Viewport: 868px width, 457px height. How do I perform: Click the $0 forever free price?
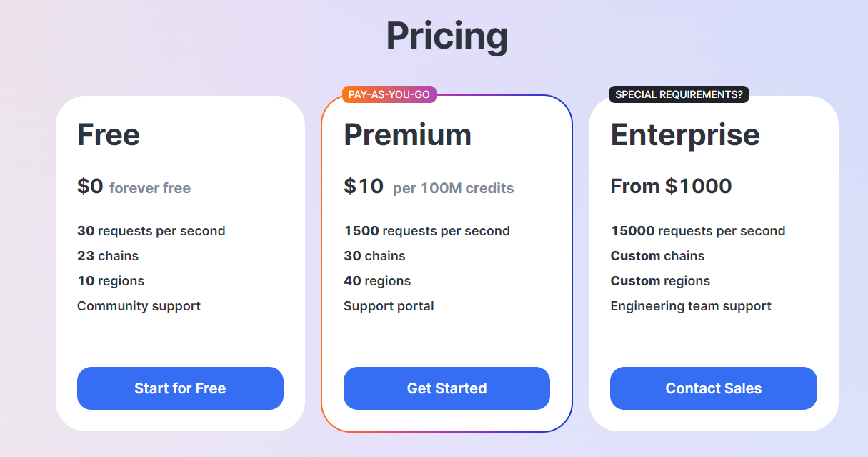pyautogui.click(x=134, y=187)
